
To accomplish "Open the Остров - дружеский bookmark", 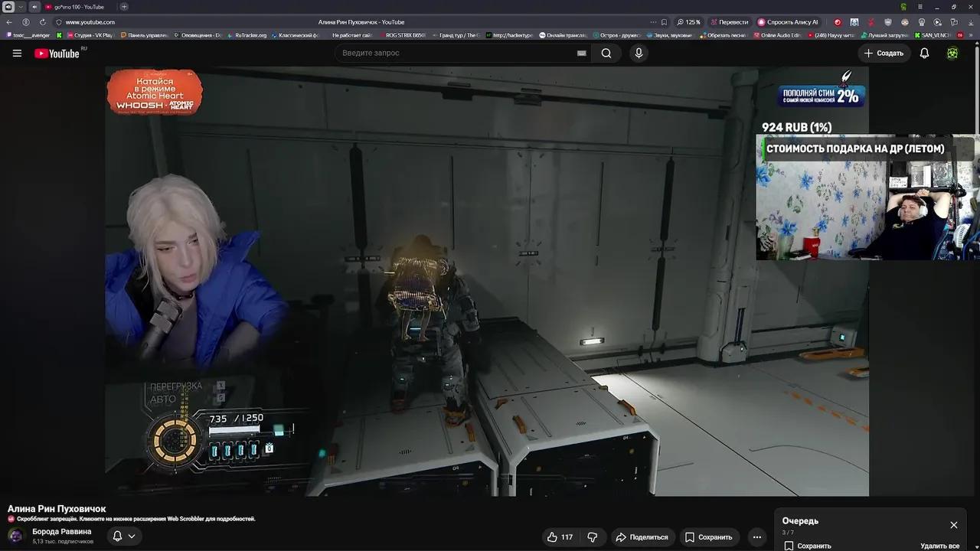I will [x=616, y=35].
